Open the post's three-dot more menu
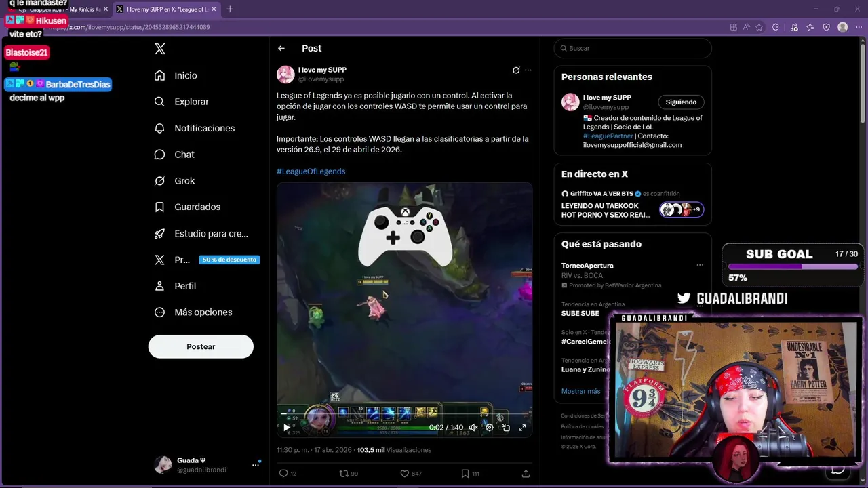The height and width of the screenshot is (488, 868). pos(528,70)
